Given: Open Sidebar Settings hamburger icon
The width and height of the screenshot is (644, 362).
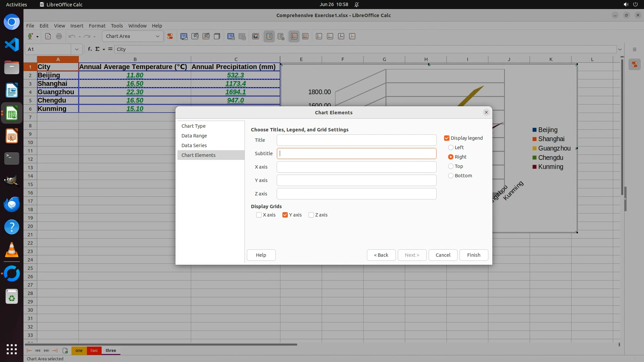Looking at the screenshot, I should click(634, 49).
